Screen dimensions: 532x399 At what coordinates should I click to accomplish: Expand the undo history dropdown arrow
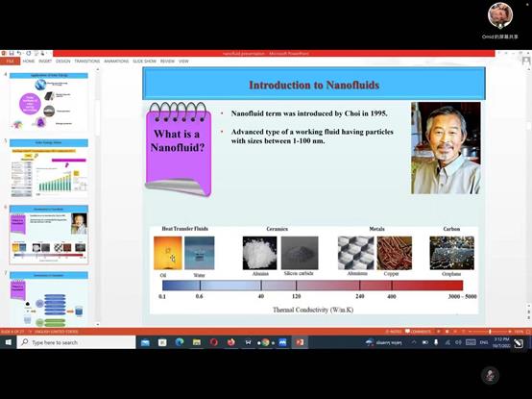tap(23, 54)
